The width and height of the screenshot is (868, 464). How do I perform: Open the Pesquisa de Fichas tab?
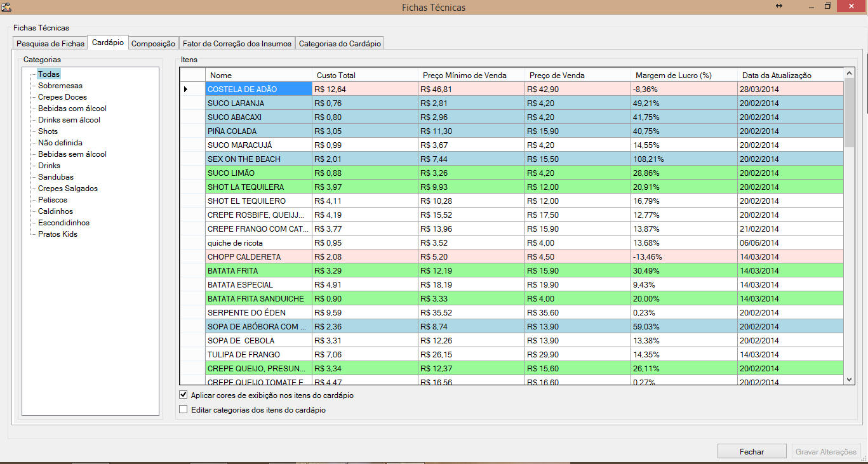coord(50,44)
